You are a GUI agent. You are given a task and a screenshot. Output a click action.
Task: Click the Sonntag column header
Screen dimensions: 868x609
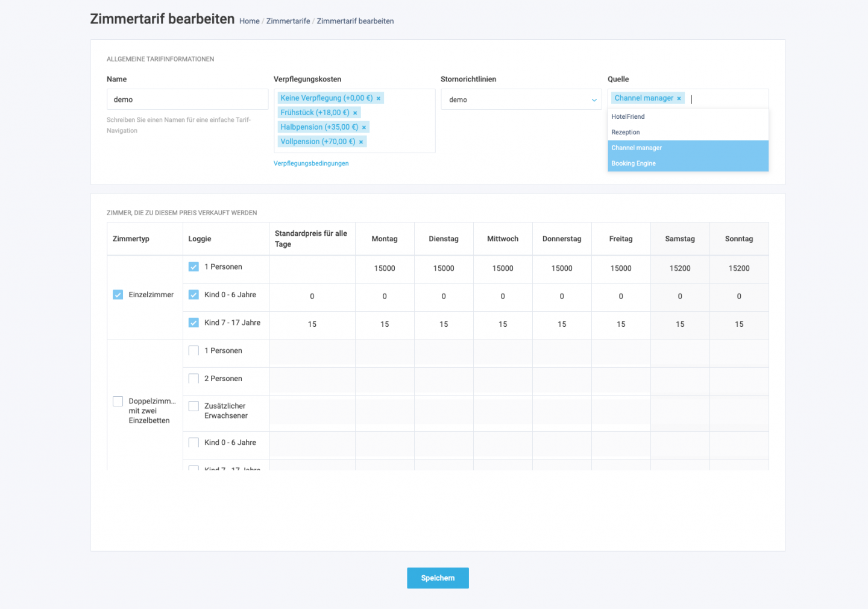coord(739,239)
